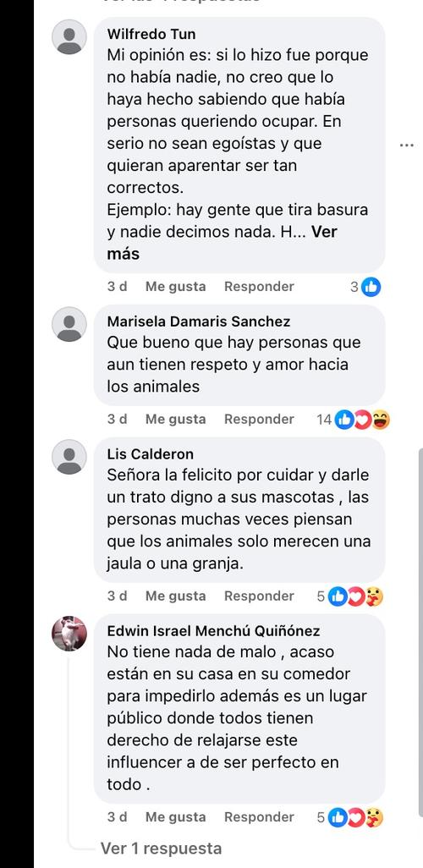This screenshot has width=423, height=868.
Task: Expand Wilfredo Tun's comment with Ver más
Action: pos(222,243)
